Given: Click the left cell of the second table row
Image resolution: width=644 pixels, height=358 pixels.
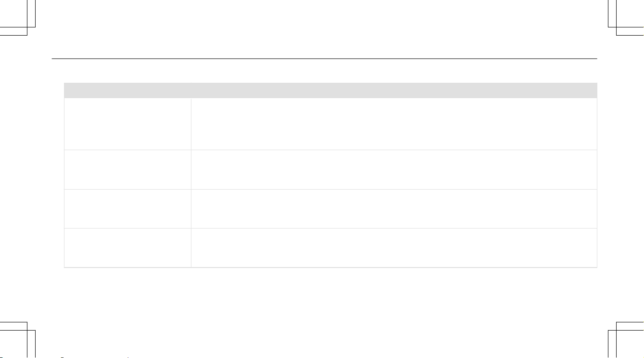Looking at the screenshot, I should (127, 169).
